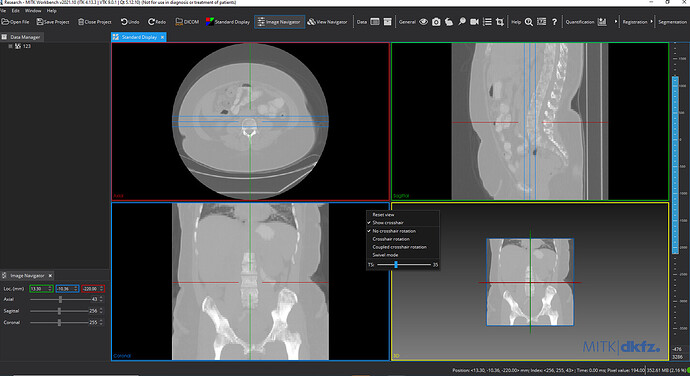Click the eye icon in General group
The width and height of the screenshot is (690, 376).
(x=423, y=22)
